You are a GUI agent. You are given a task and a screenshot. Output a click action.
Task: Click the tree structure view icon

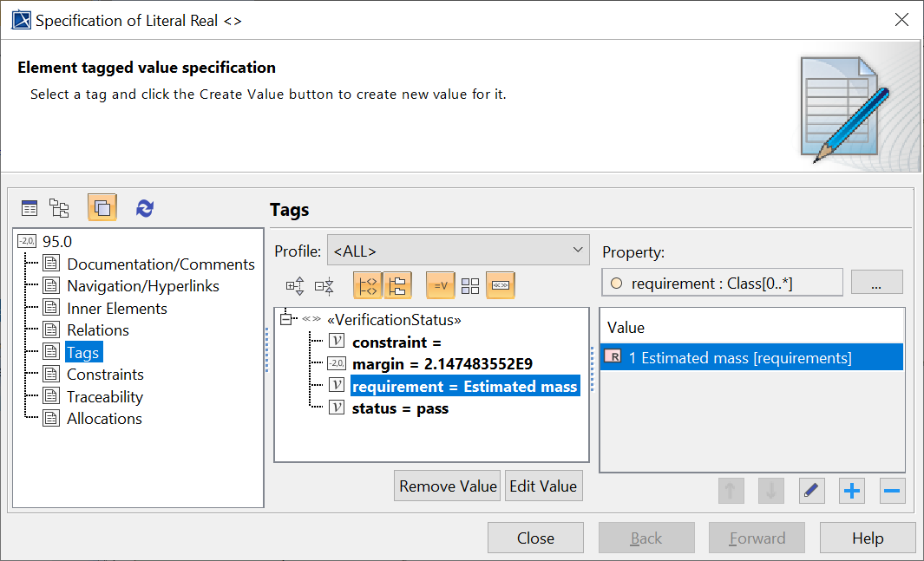59,208
